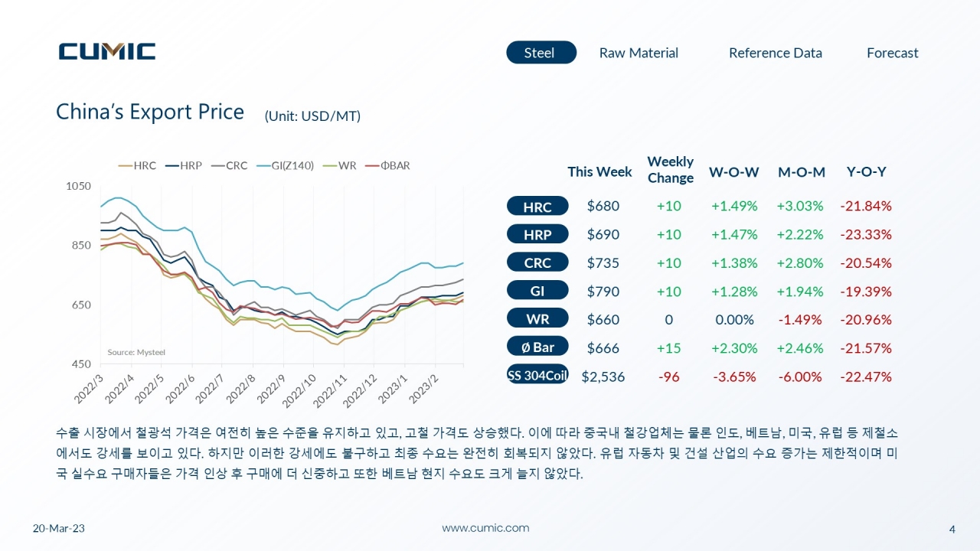Click the CUMIC logo
Viewport: 980px width, 551px height.
[x=107, y=51]
